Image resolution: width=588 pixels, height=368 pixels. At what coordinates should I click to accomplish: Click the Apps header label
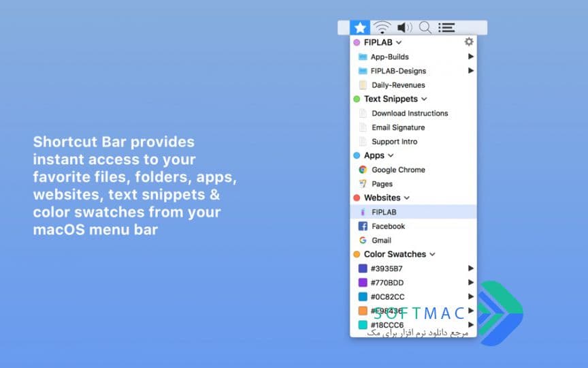tap(374, 155)
